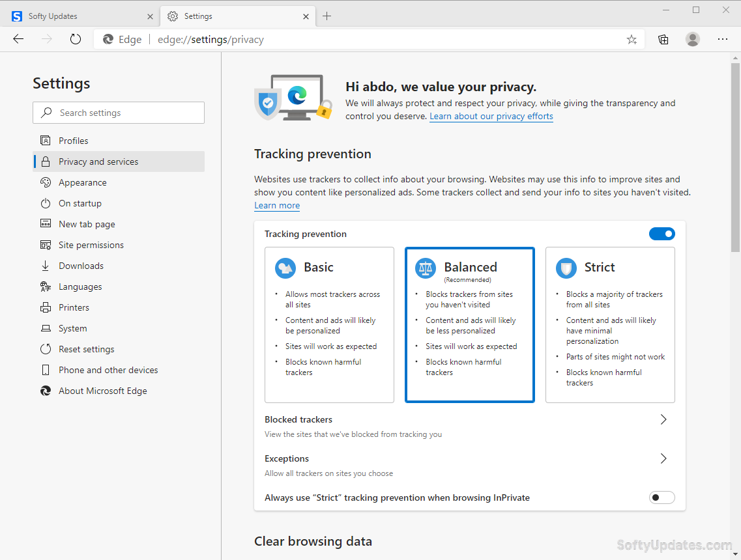Add this page to favorites star icon
The height and width of the screenshot is (560, 741).
point(632,40)
